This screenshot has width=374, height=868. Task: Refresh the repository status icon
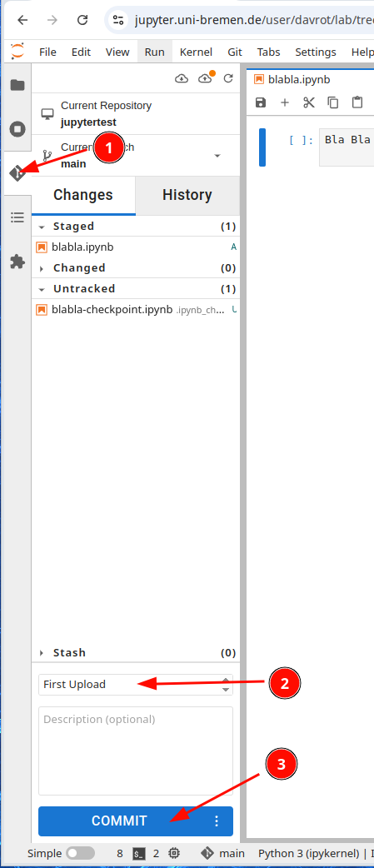point(228,78)
